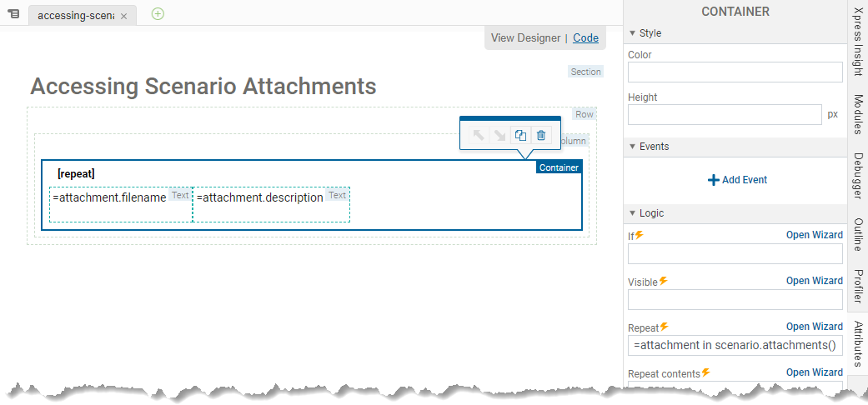Collapse the Style section
The width and height of the screenshot is (868, 405).
tap(633, 33)
